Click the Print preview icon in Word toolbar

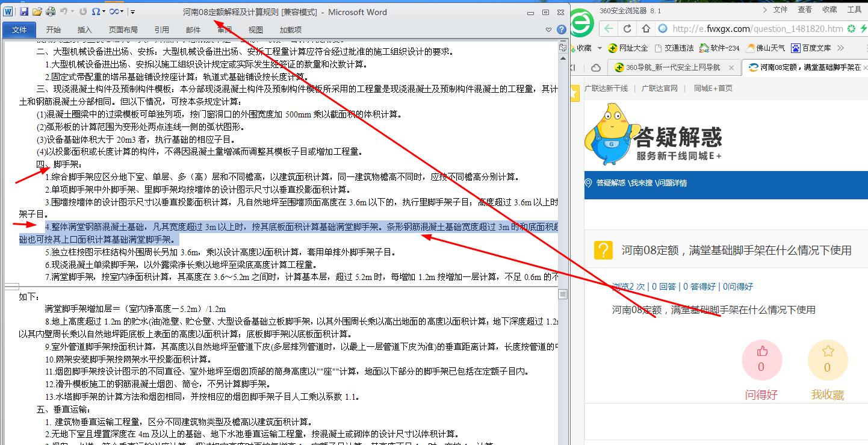(51, 11)
